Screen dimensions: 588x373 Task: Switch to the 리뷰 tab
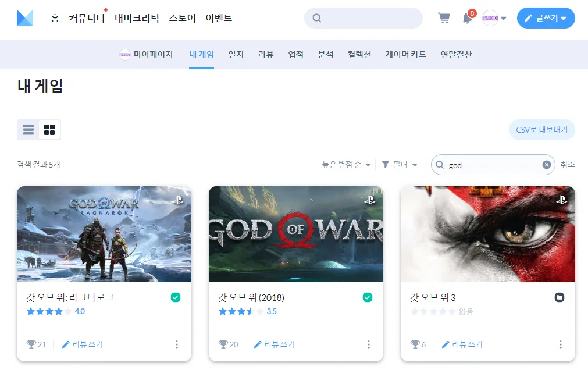pos(266,55)
